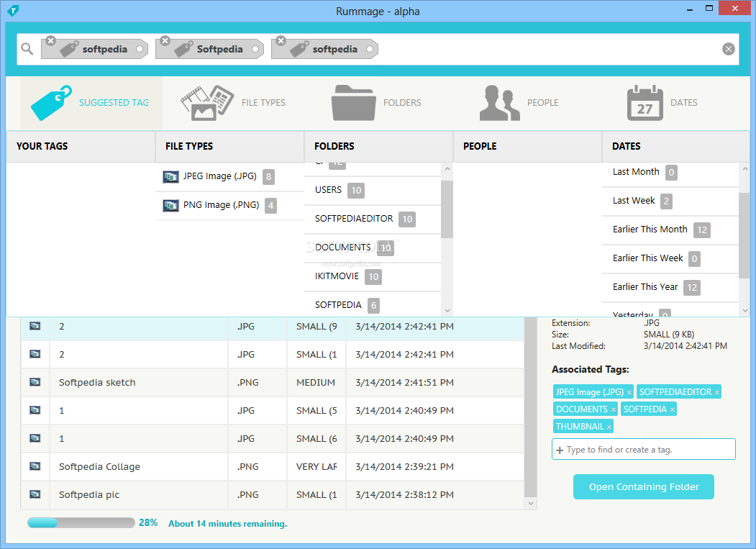This screenshot has height=549, width=756.
Task: Click the Softpedia sketch file icon
Action: (x=35, y=382)
